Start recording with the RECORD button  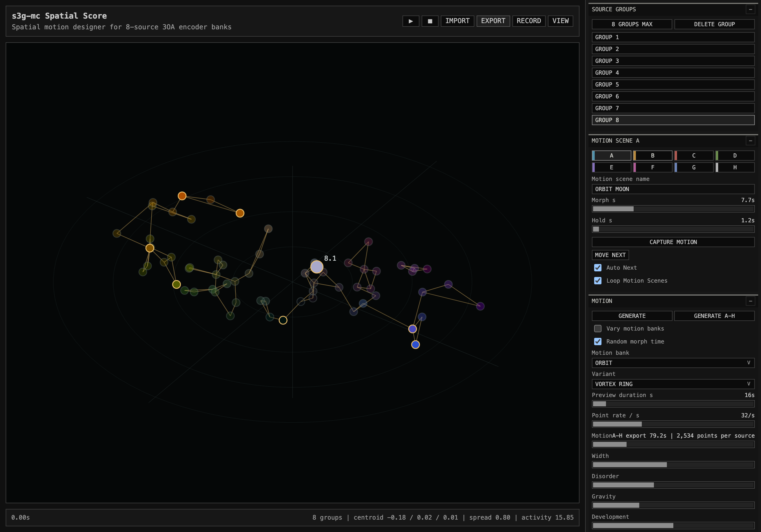click(x=529, y=21)
